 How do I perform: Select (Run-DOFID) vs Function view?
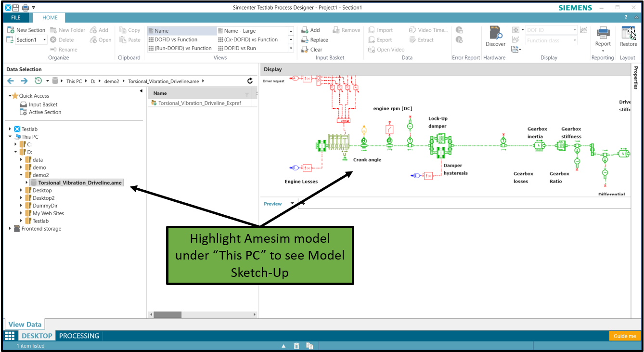[x=181, y=48]
